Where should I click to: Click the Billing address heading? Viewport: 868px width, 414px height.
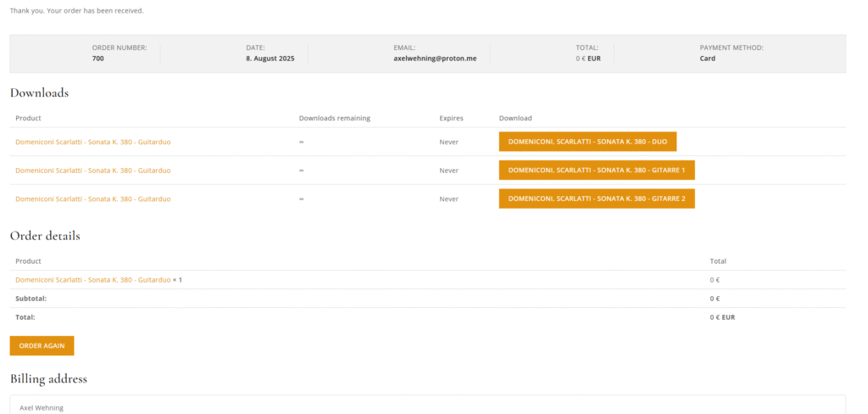coord(48,378)
